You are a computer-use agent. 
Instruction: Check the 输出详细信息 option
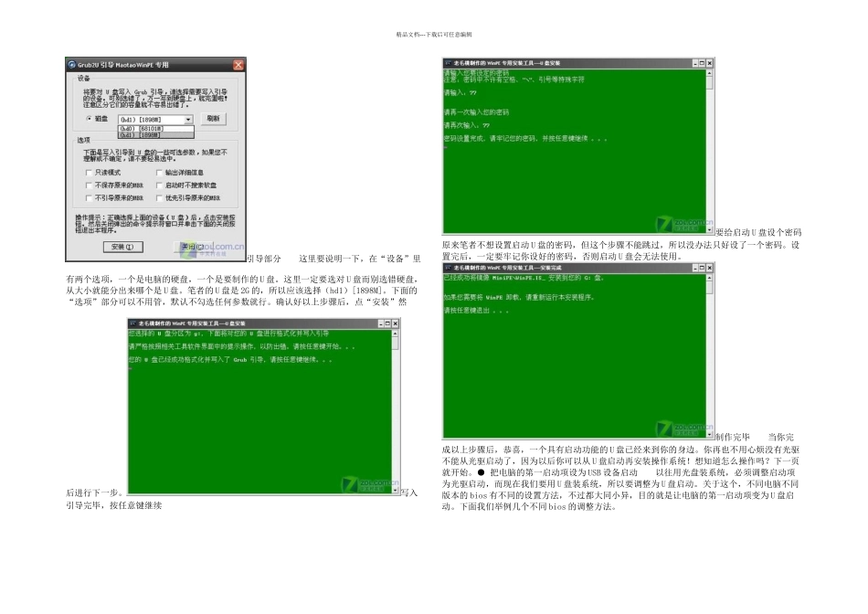click(159, 173)
